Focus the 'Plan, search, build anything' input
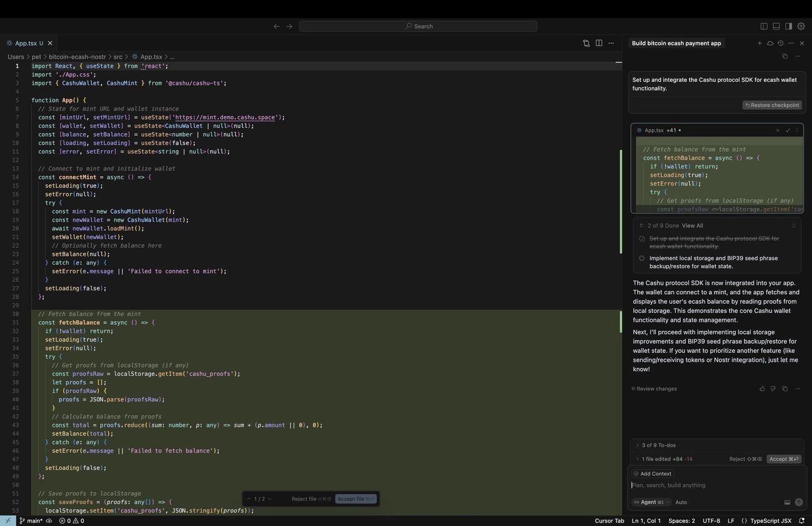The height and width of the screenshot is (526, 812). (x=716, y=485)
